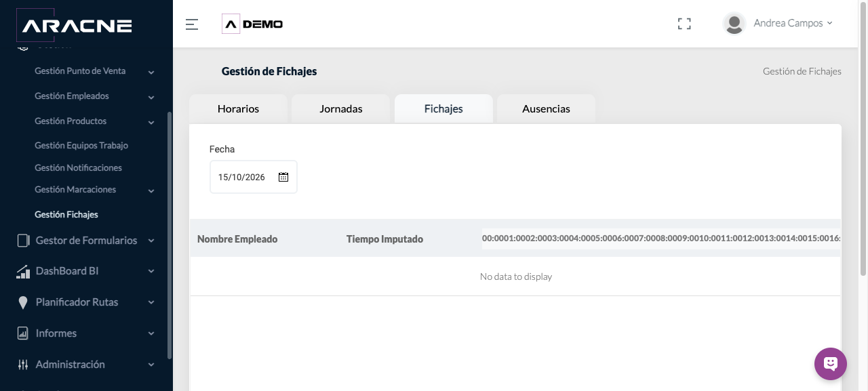This screenshot has width=868, height=391.
Task: Click the sidebar vertical scrollbar
Action: pyautogui.click(x=170, y=236)
